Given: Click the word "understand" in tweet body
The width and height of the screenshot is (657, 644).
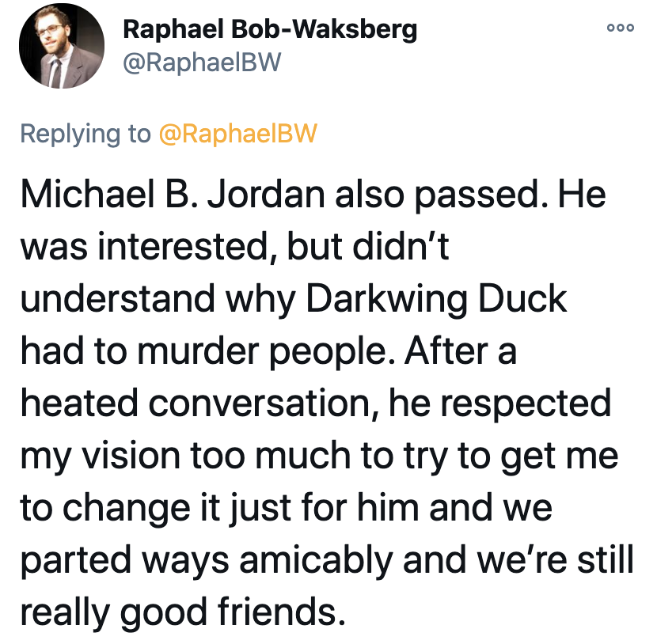Looking at the screenshot, I should pos(118,298).
